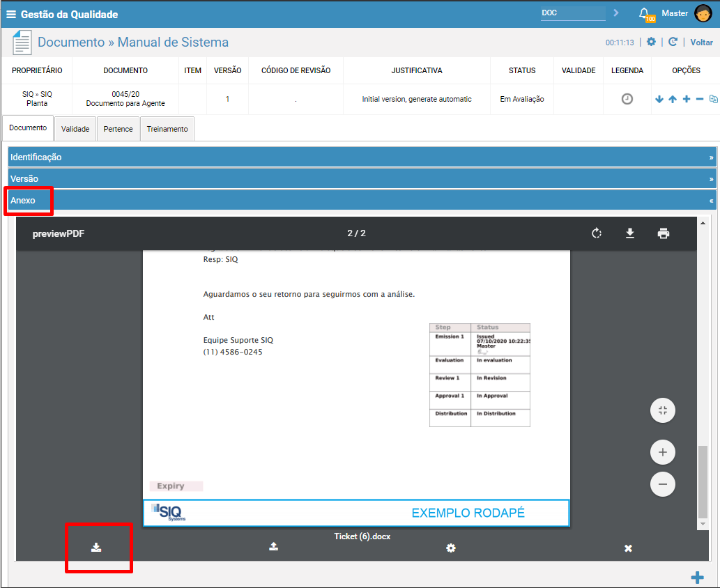Click the STATUS column header
The height and width of the screenshot is (588, 720).
[x=521, y=70]
